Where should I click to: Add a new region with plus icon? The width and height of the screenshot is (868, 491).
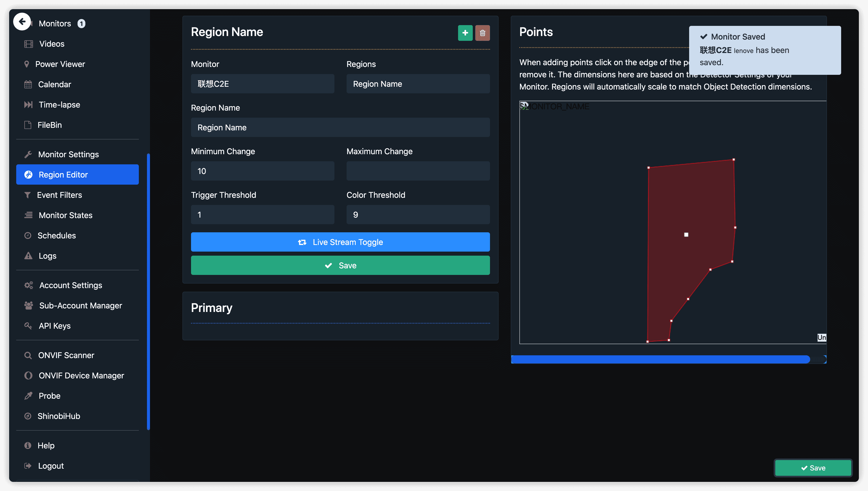point(465,33)
